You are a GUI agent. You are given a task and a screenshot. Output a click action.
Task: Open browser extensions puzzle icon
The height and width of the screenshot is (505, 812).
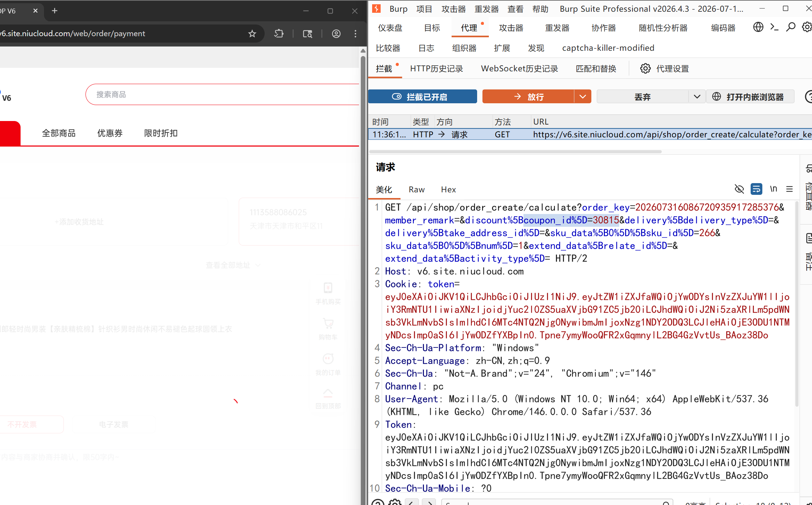279,34
